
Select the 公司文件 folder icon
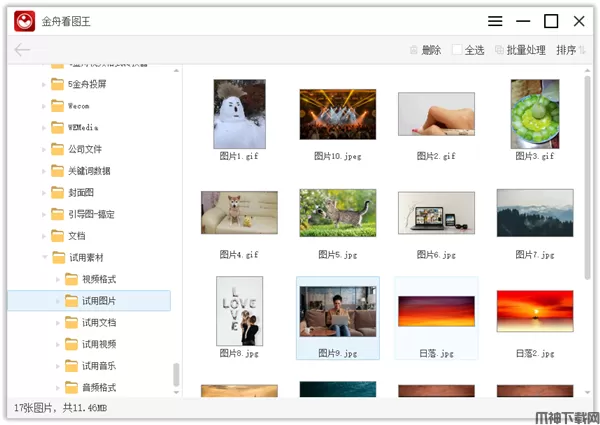tap(58, 149)
